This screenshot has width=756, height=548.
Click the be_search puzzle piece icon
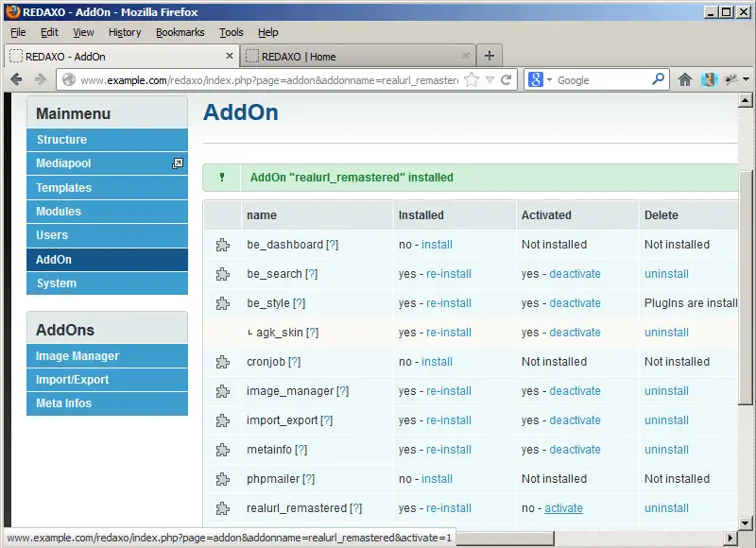(x=222, y=274)
